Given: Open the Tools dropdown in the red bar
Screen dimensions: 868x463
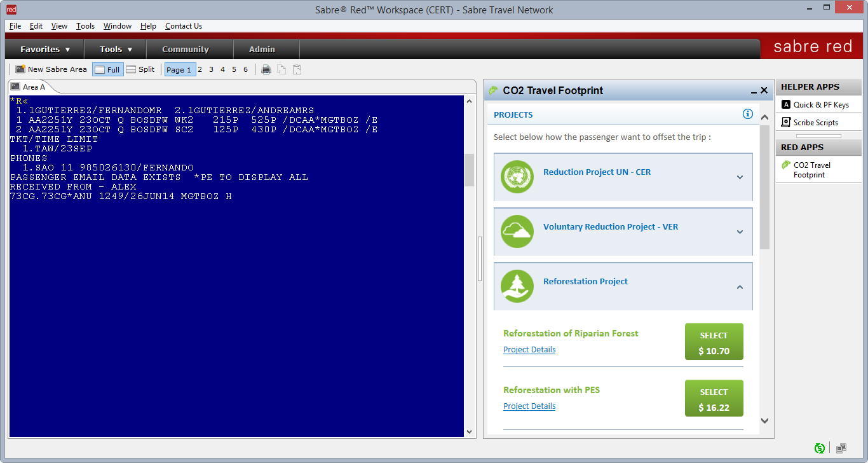Looking at the screenshot, I should click(x=116, y=49).
